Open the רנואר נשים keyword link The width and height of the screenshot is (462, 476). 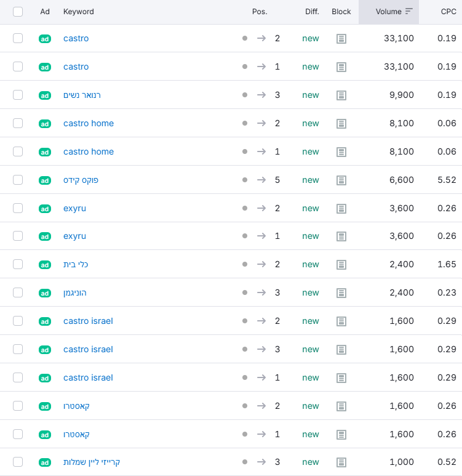[x=82, y=95]
